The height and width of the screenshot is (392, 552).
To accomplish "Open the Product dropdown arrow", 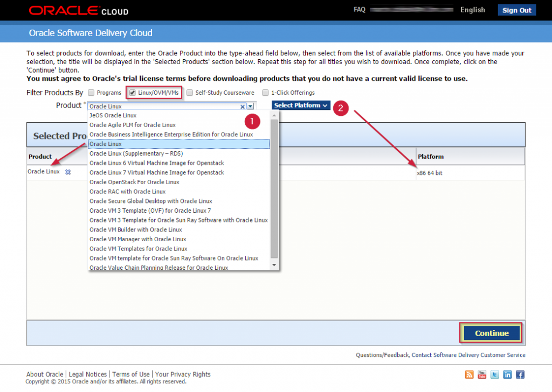I will [x=250, y=106].
